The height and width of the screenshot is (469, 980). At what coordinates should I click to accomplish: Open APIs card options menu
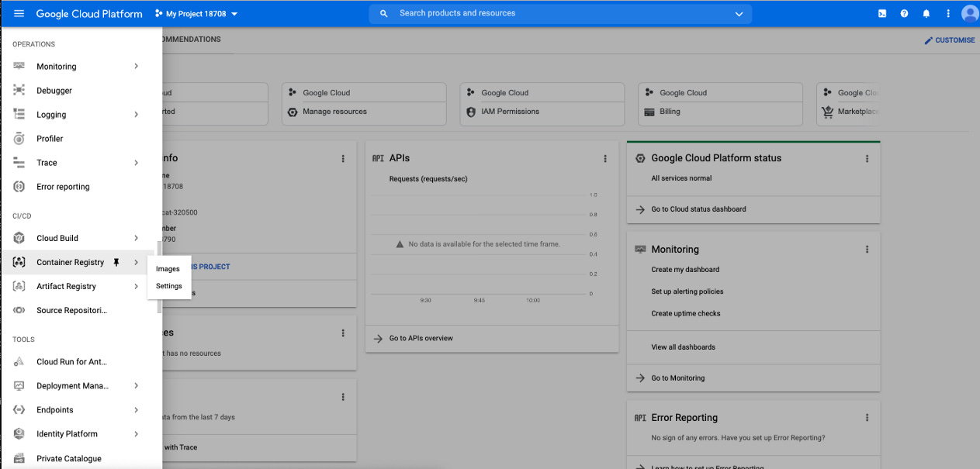click(605, 158)
